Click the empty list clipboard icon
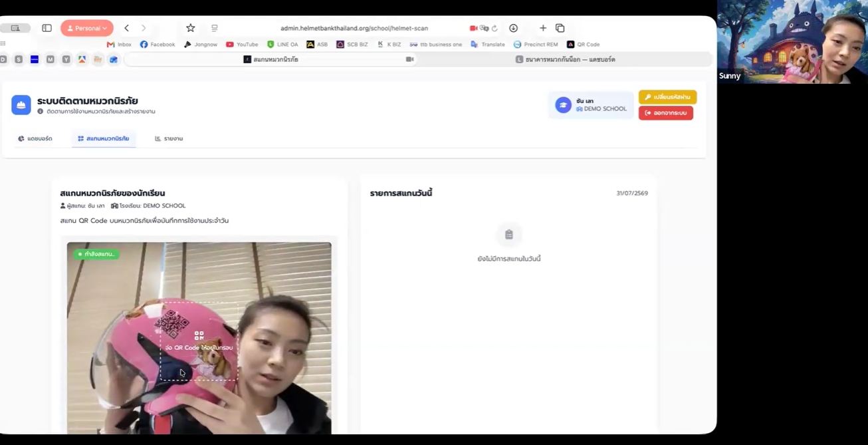868x445 pixels. pyautogui.click(x=509, y=235)
